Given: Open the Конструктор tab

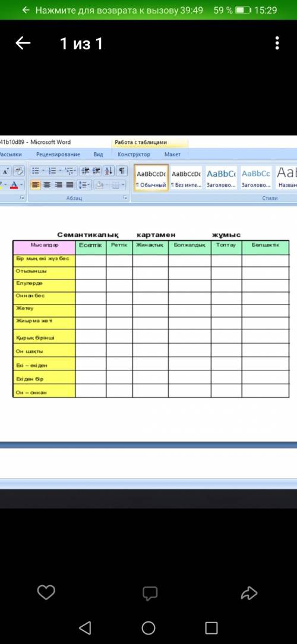Looking at the screenshot, I should [x=134, y=155].
